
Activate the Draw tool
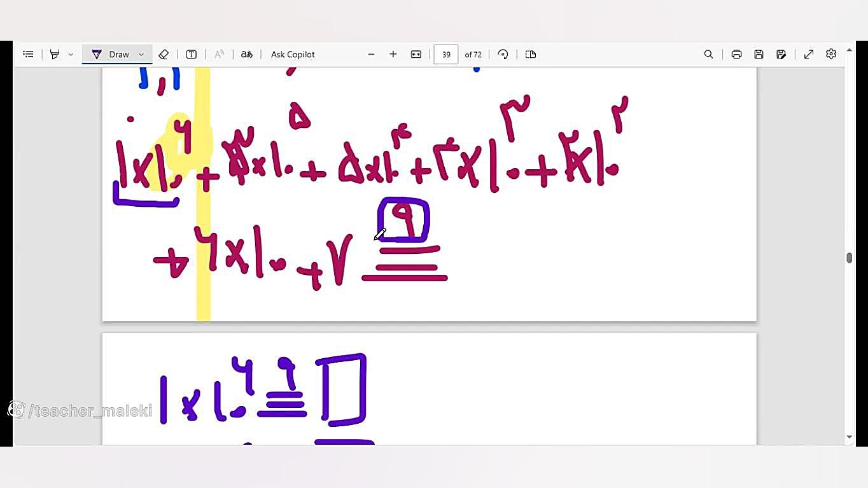click(111, 54)
